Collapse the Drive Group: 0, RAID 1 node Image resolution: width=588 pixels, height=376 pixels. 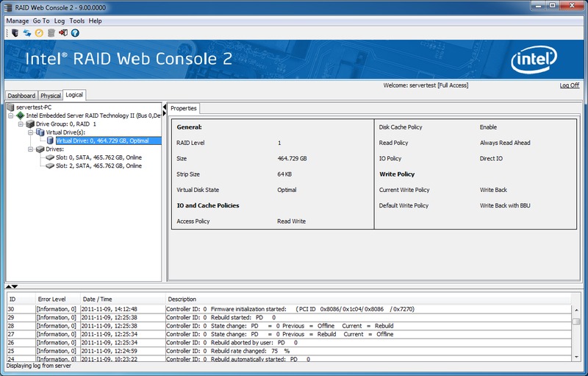tap(21, 124)
